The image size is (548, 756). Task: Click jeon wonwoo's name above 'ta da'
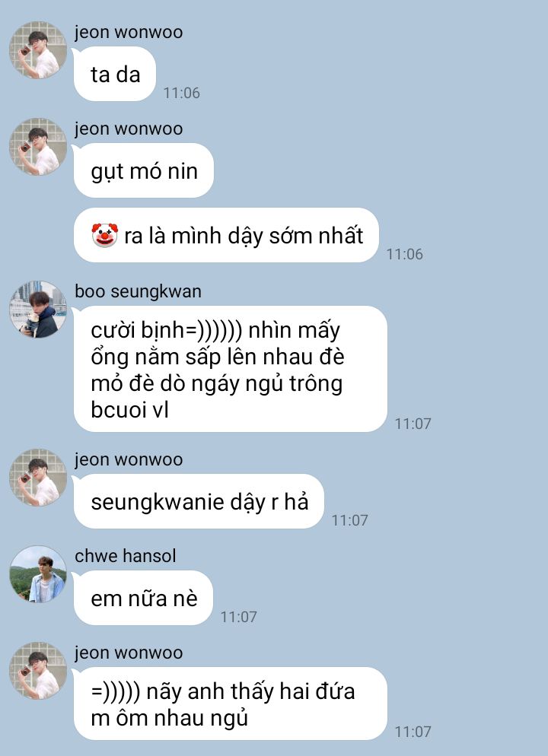point(129,32)
